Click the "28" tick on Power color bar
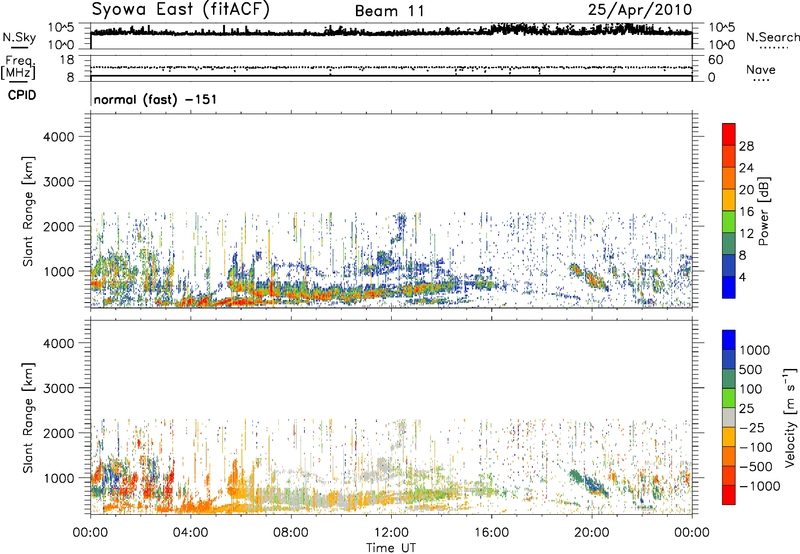Image resolution: width=800 pixels, height=554 pixels. point(746,146)
